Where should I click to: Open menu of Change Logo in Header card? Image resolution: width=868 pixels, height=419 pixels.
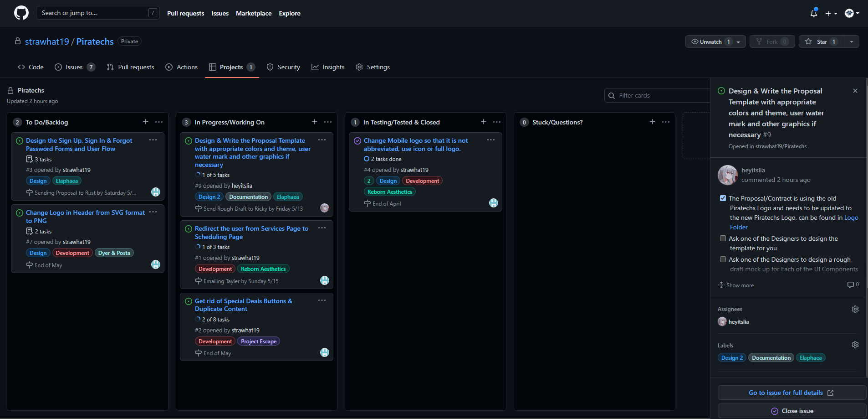tap(153, 212)
